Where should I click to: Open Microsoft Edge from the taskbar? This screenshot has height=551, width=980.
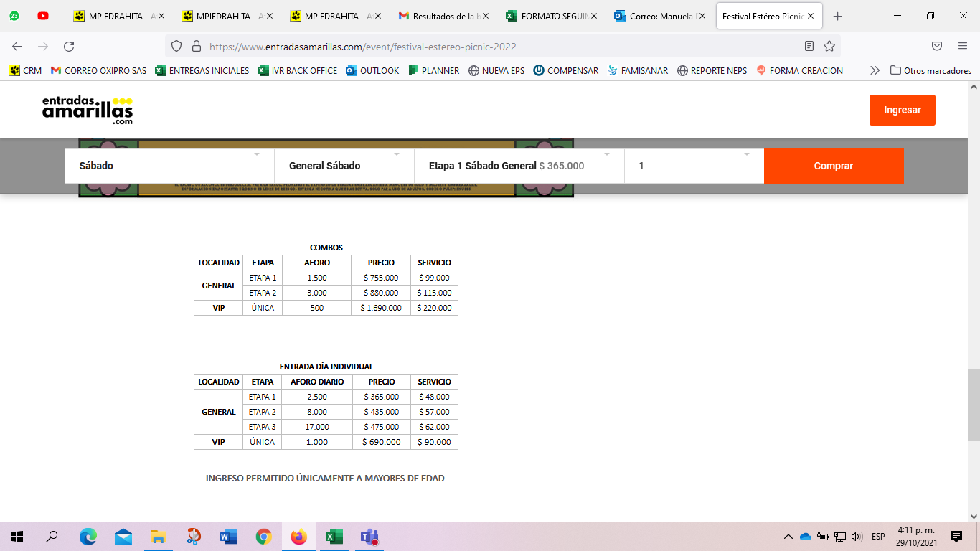point(88,537)
